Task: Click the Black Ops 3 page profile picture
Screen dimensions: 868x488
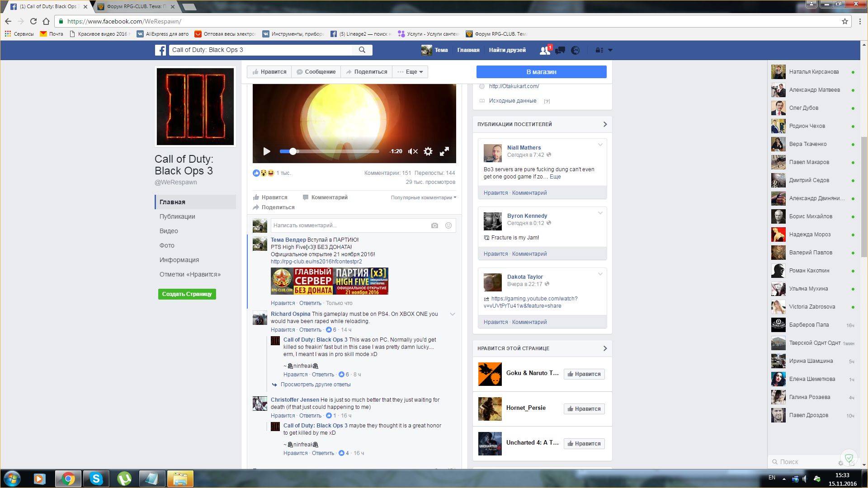Action: coord(195,107)
